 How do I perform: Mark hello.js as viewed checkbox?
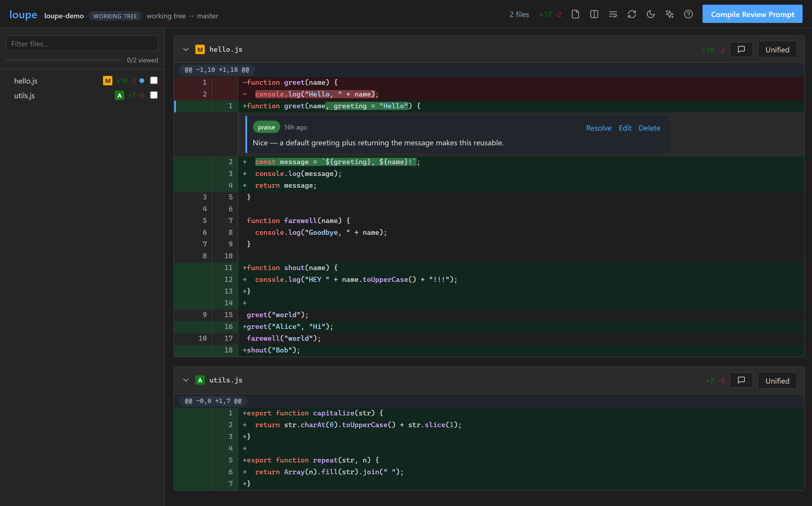coord(154,80)
